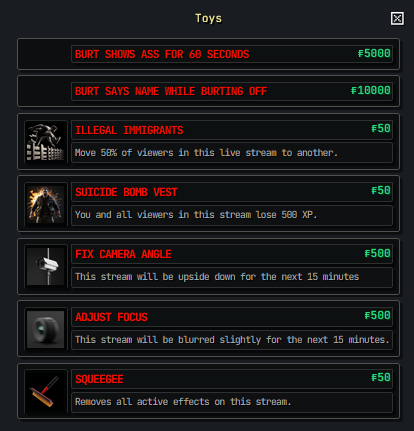
Task: Close the Toys window
Action: click(x=397, y=18)
